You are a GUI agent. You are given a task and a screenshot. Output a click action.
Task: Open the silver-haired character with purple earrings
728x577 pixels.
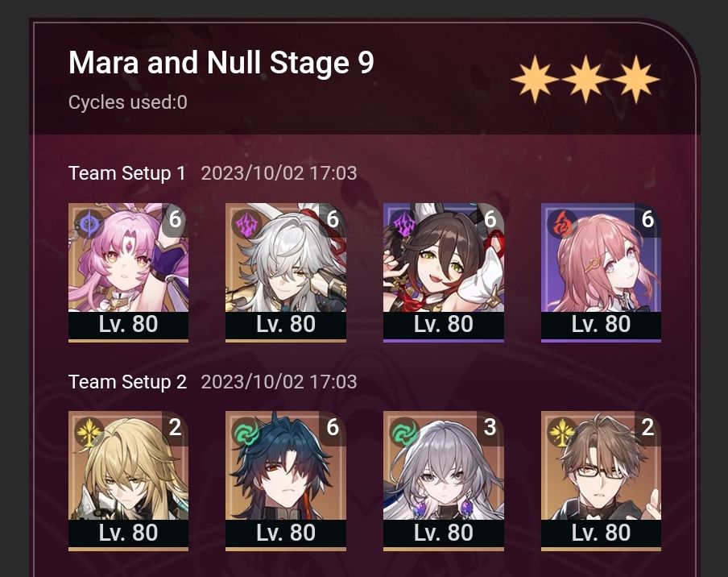444,481
